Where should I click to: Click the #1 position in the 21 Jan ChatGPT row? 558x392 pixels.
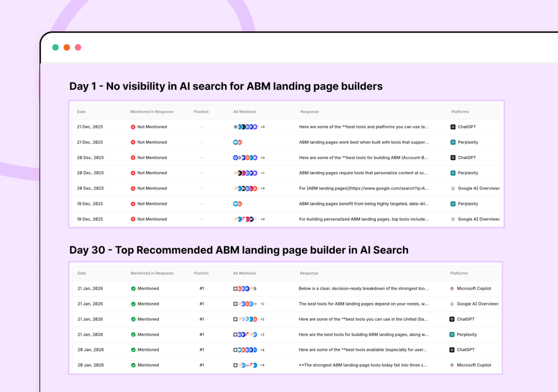202,319
